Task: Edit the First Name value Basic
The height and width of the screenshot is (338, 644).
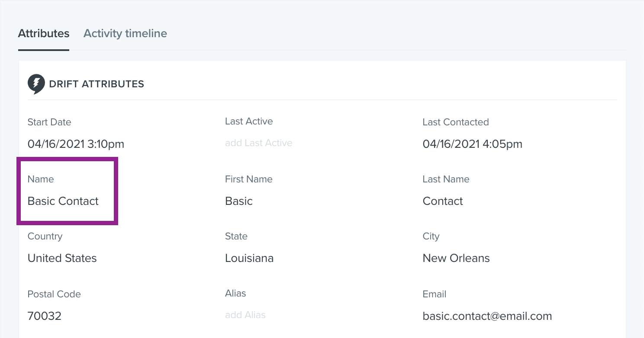Action: (239, 201)
